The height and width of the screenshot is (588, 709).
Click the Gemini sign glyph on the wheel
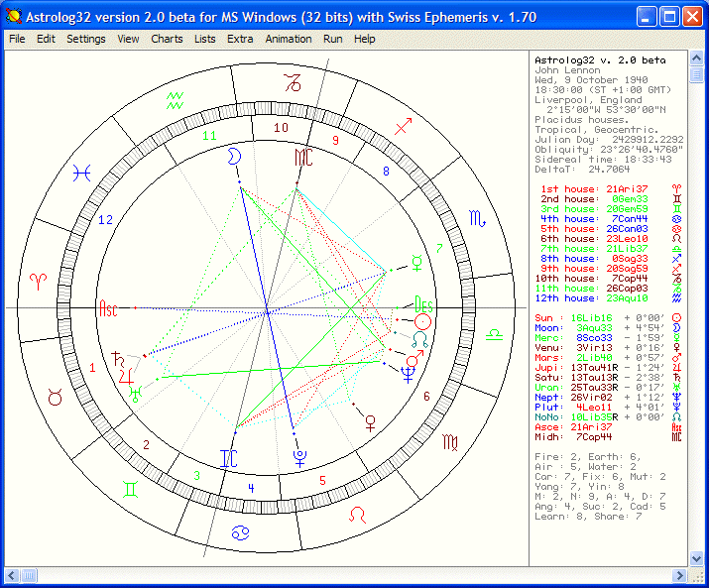click(x=130, y=490)
